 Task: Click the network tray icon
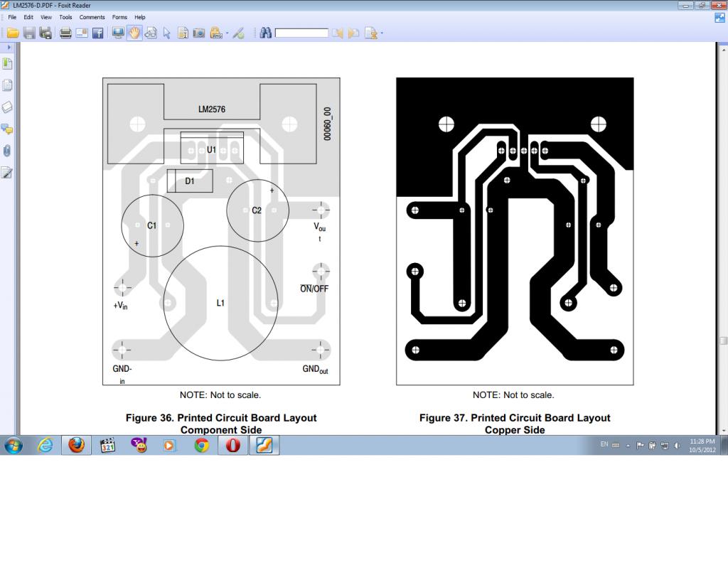tap(665, 446)
